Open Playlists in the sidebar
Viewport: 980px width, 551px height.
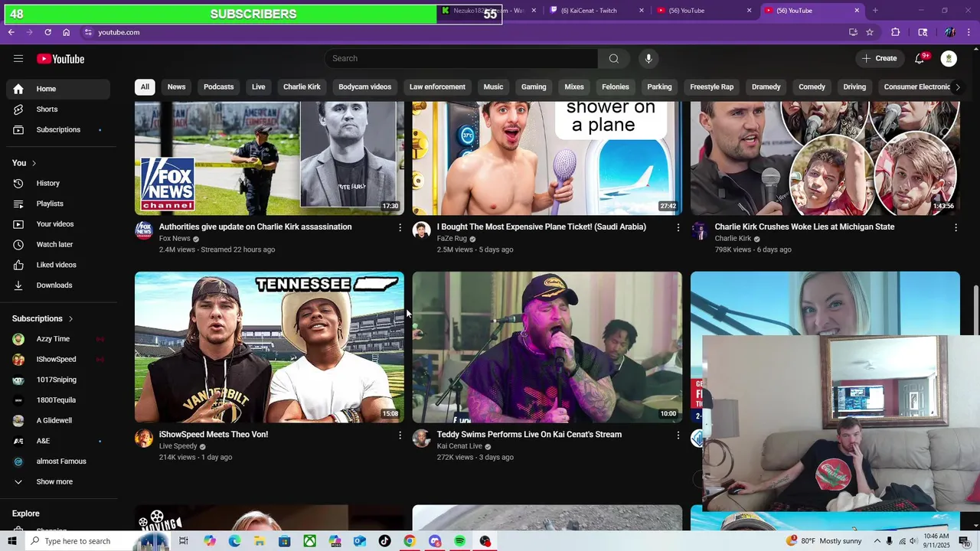(x=58, y=204)
